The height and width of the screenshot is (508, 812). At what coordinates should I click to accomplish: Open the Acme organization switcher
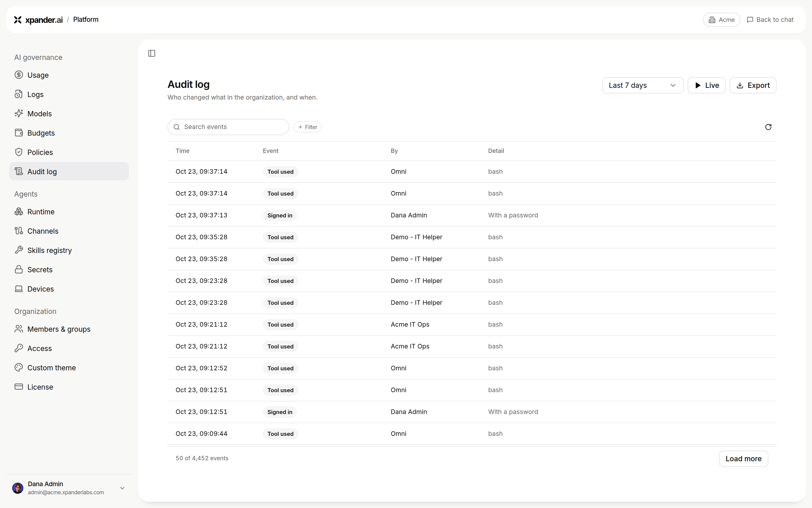721,20
